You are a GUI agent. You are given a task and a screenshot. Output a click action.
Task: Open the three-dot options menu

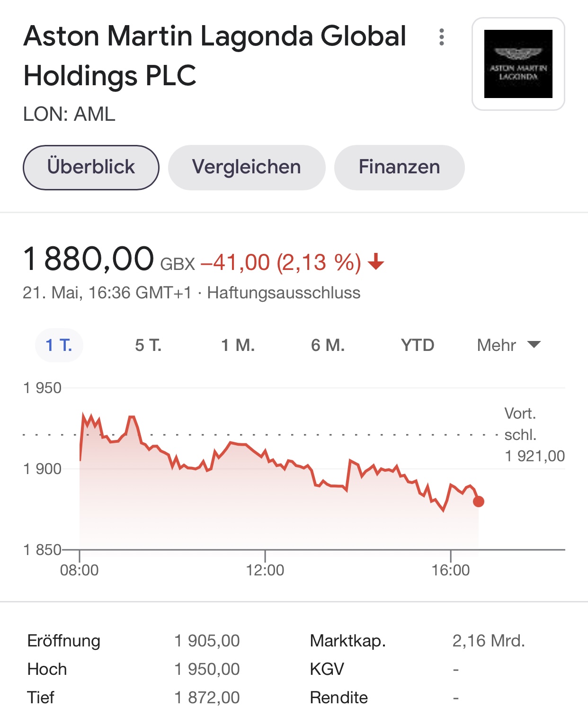coord(441,37)
